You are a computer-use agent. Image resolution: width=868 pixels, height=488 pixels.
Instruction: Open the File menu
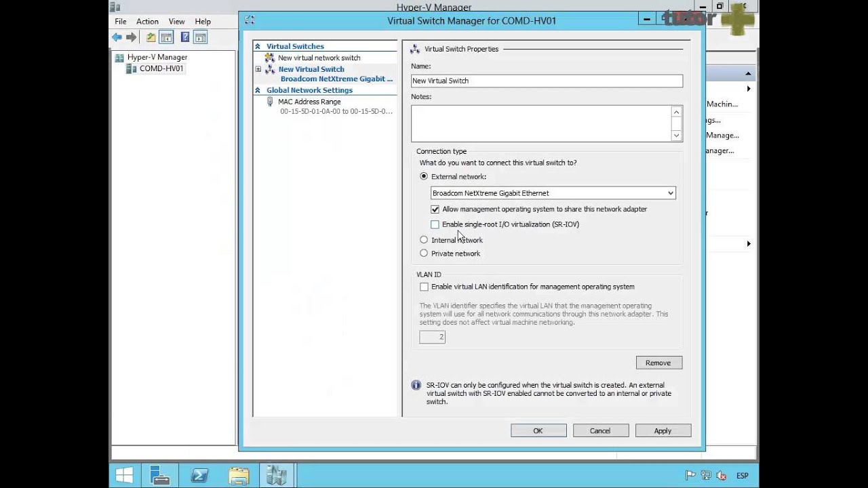pos(121,22)
